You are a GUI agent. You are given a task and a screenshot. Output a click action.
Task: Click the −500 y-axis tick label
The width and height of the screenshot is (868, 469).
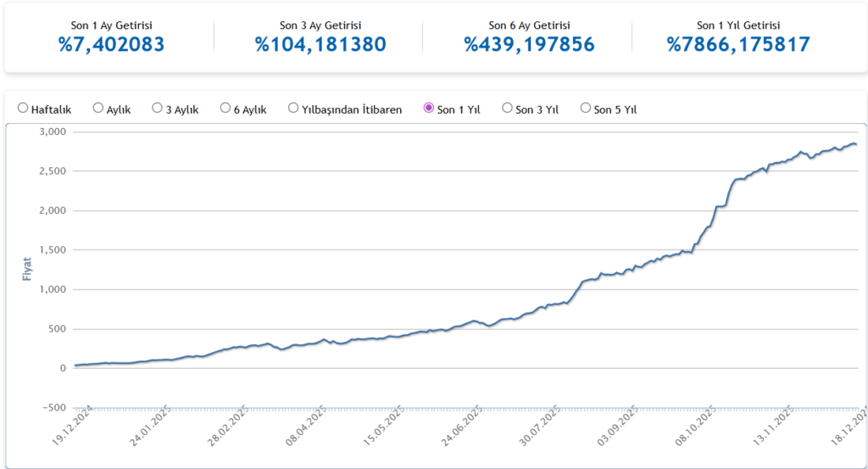(x=51, y=408)
